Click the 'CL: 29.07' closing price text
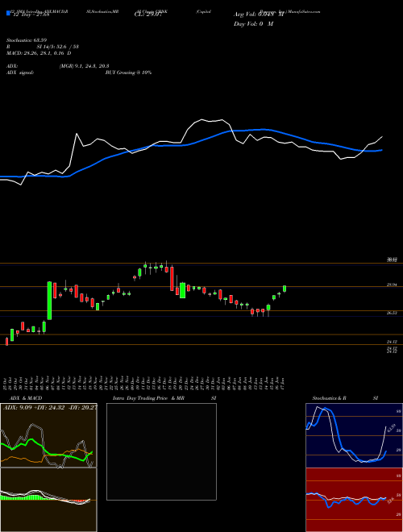Screen dimensions: 403x532 tap(148, 15)
